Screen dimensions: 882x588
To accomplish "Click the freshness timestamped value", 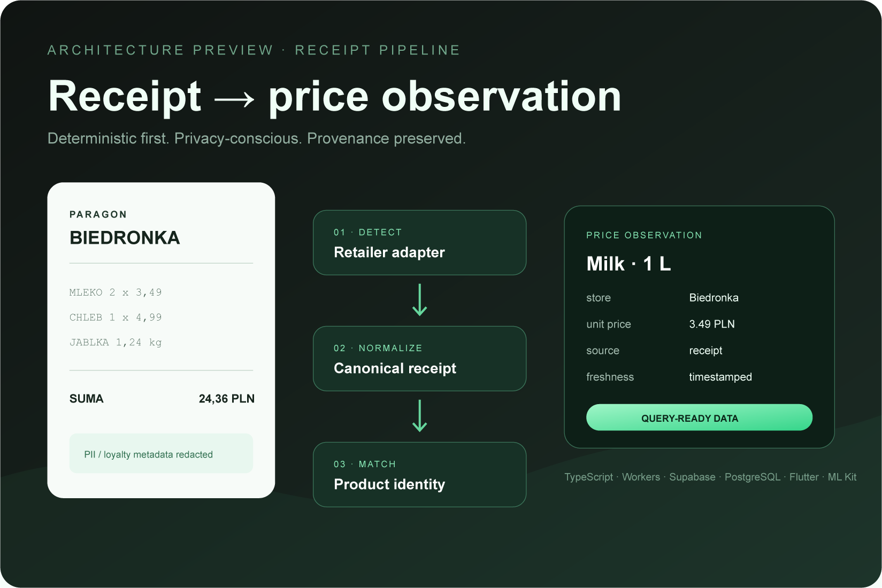I will (x=720, y=377).
